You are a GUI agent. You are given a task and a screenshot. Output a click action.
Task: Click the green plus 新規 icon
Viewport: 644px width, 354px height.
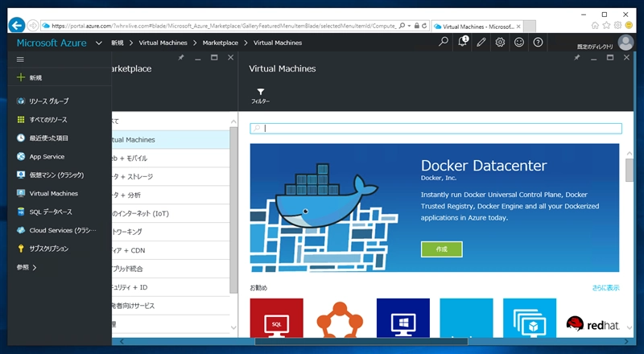pyautogui.click(x=21, y=77)
